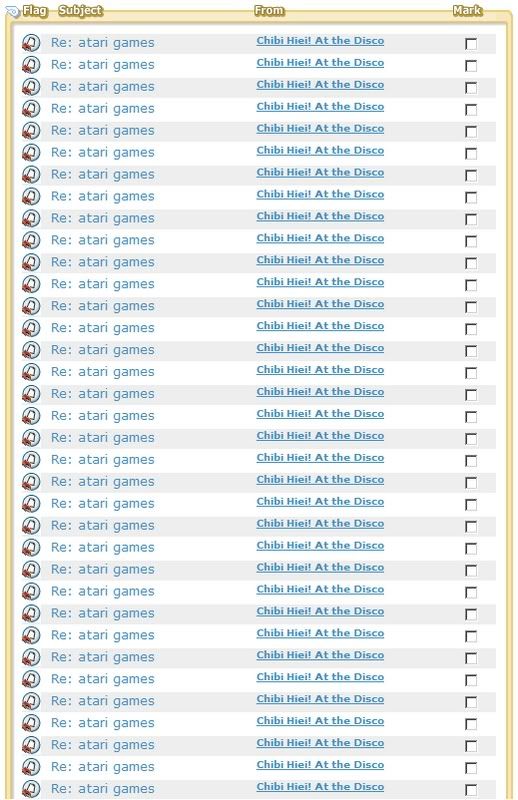Click the message icon in the tenth row
The height and width of the screenshot is (800, 518).
[x=31, y=240]
